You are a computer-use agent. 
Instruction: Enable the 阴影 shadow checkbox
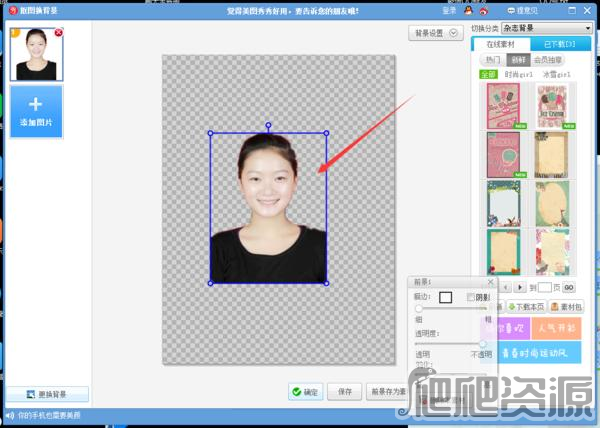pos(471,297)
